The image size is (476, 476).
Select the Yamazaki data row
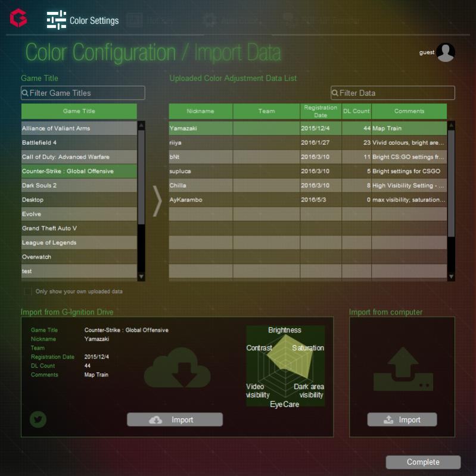click(308, 129)
